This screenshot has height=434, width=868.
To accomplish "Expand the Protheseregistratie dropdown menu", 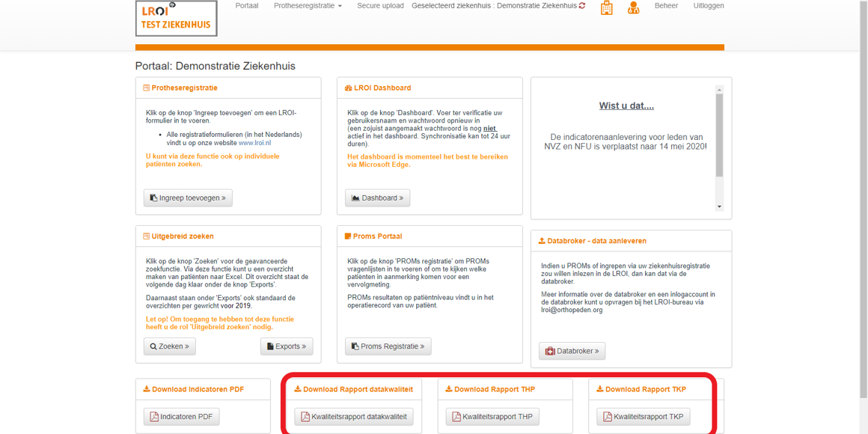I will (308, 6).
